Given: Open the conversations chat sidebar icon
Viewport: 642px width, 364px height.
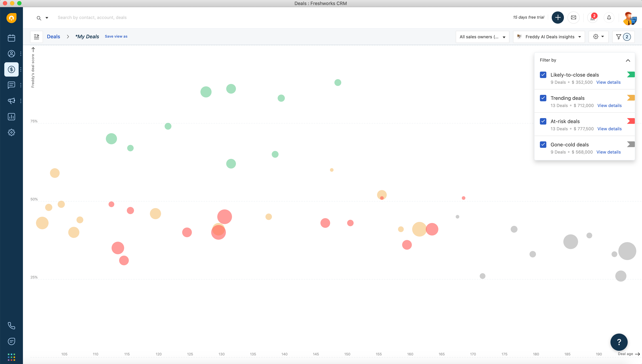Looking at the screenshot, I should [11, 85].
